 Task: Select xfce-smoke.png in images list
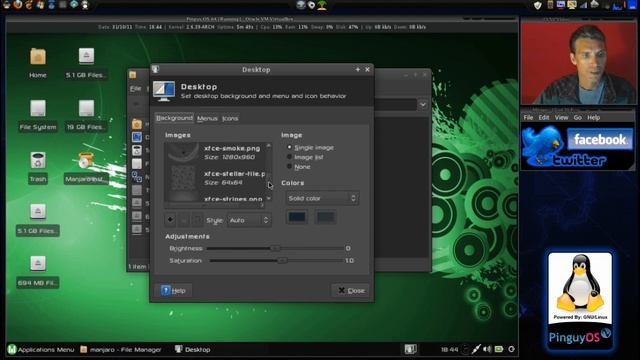click(215, 152)
